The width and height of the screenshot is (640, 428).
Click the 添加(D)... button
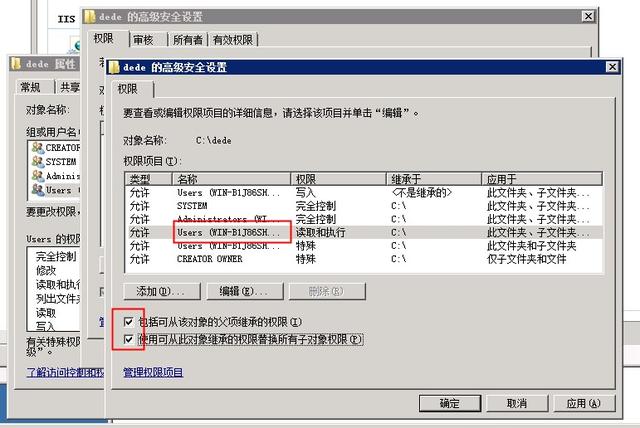(162, 291)
